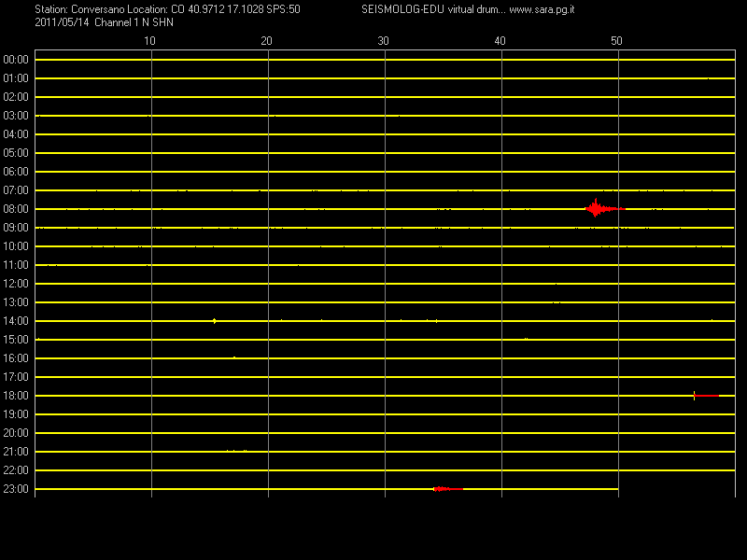The width and height of the screenshot is (747, 560).
Task: Click the 06:00 hour label
Action: (x=16, y=172)
